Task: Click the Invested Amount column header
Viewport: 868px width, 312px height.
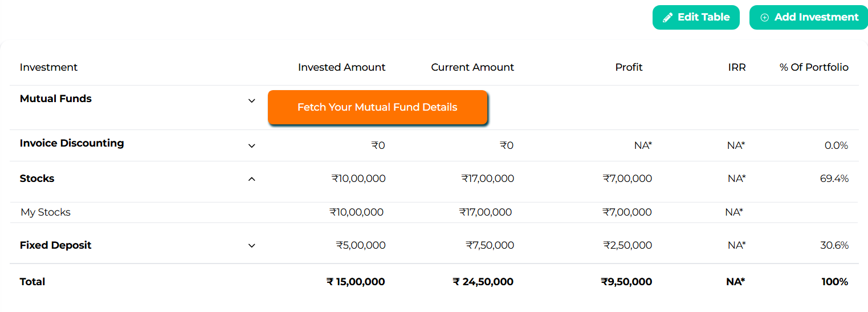Action: tap(341, 67)
